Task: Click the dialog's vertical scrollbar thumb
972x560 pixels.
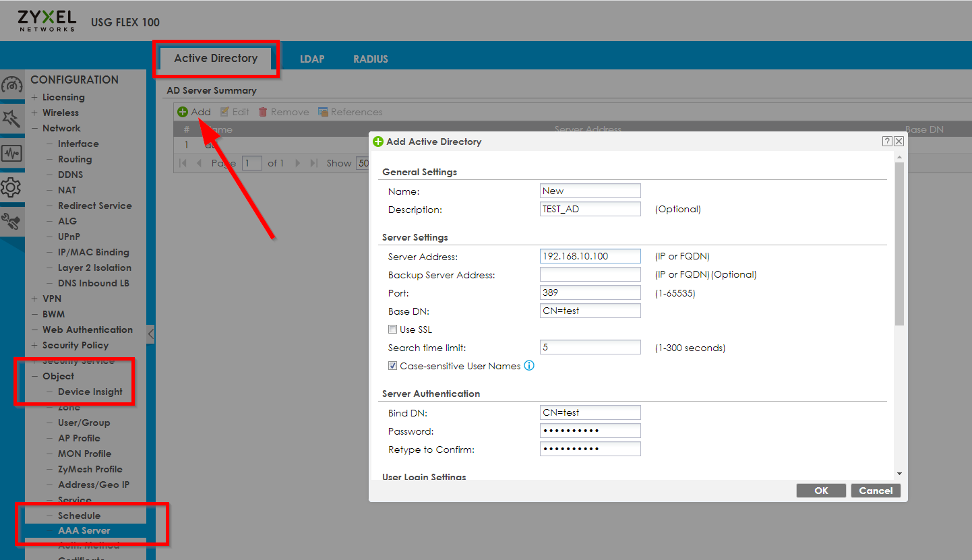Action: click(x=899, y=243)
